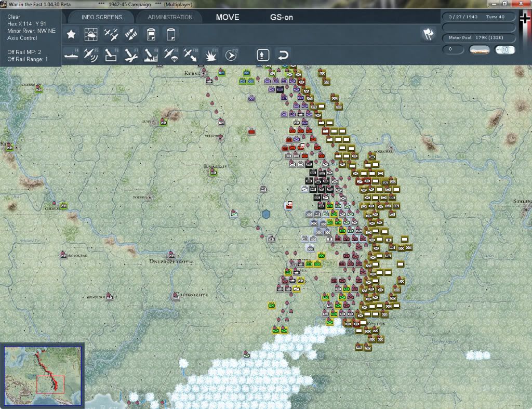Click the flagged unit card icon
532x409 pixels.
tap(151, 34)
